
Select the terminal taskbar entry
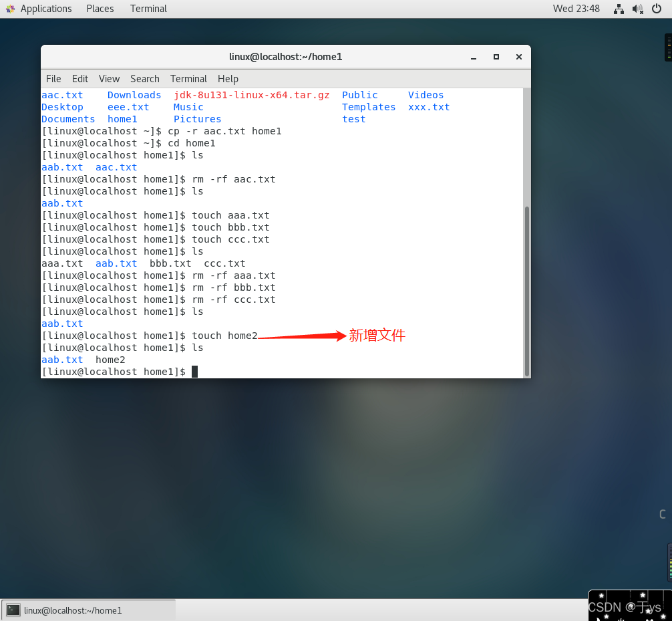point(89,610)
